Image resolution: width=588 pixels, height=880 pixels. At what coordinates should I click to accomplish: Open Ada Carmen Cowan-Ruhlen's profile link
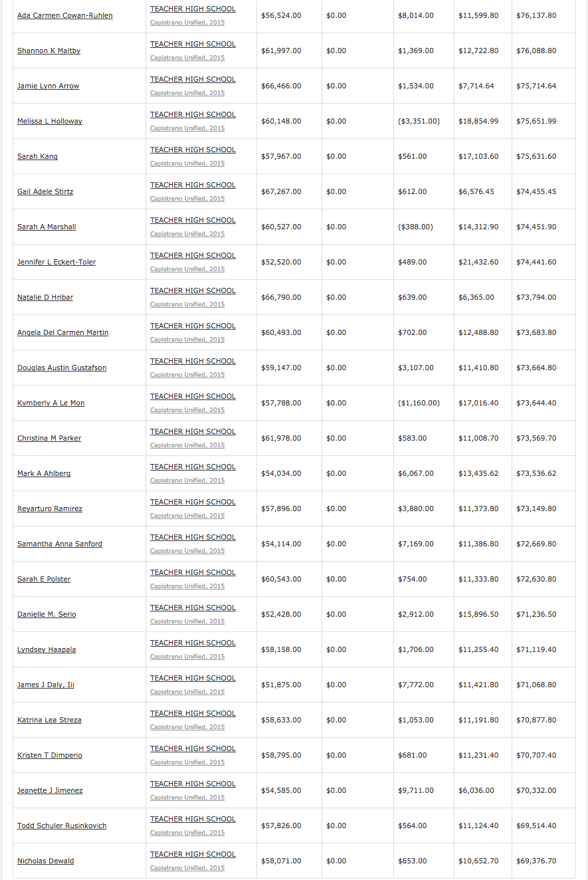click(x=64, y=16)
